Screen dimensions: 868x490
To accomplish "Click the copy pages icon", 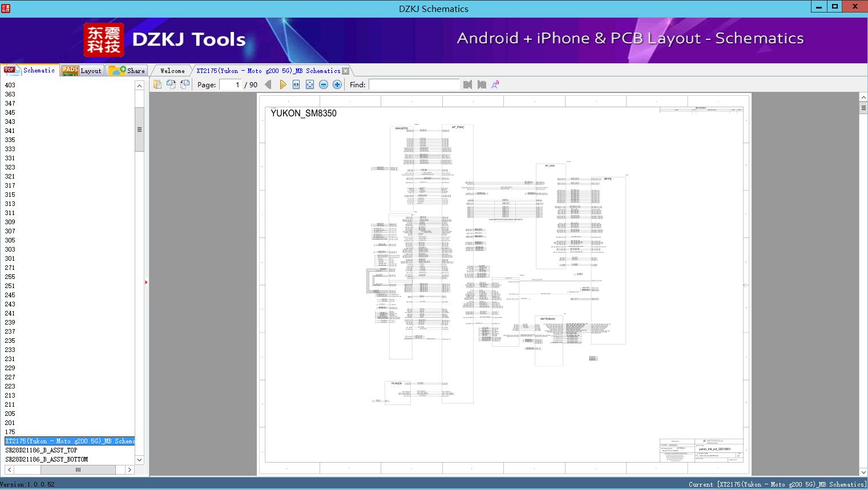I will pos(157,84).
